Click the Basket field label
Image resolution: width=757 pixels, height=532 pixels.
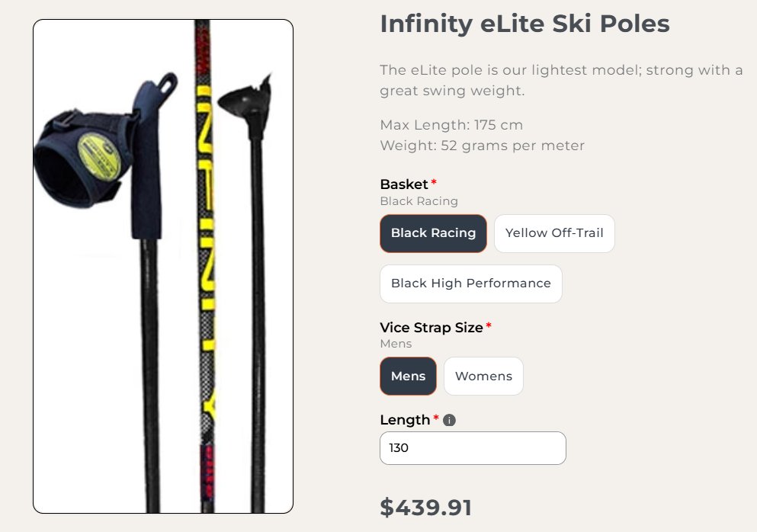pyautogui.click(x=403, y=184)
